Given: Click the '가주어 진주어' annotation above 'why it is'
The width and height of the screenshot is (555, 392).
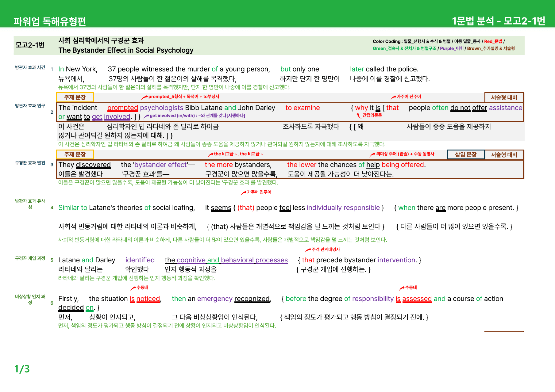Looking at the screenshot, I should (x=409, y=97).
